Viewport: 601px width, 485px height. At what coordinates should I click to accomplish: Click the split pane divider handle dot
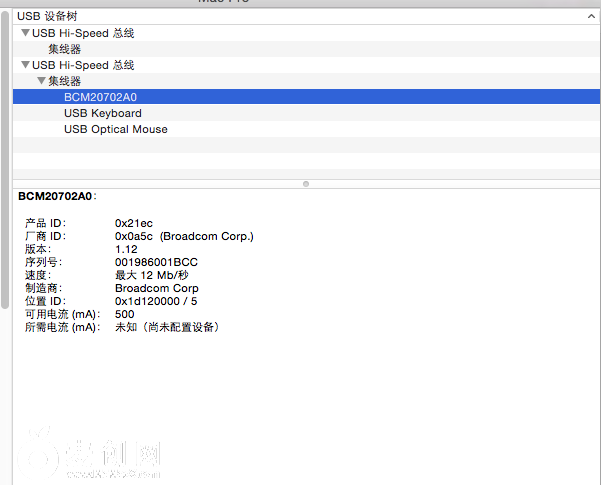pos(305,184)
